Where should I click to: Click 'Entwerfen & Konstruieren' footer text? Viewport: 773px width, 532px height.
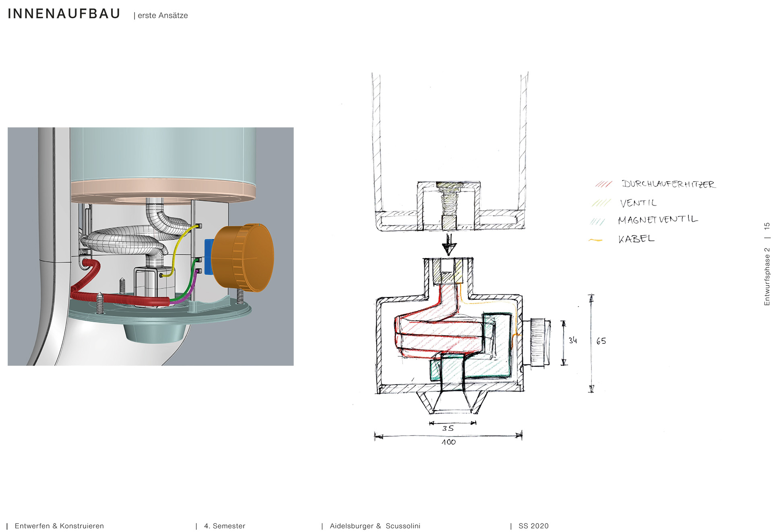pyautogui.click(x=59, y=526)
